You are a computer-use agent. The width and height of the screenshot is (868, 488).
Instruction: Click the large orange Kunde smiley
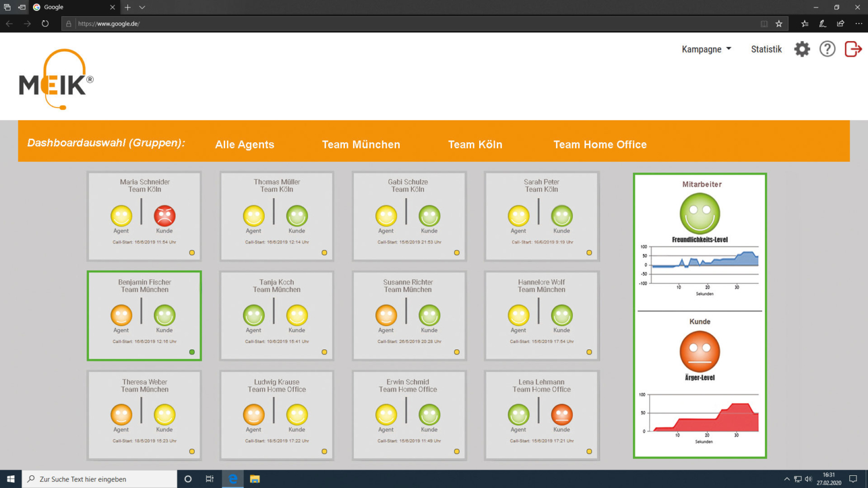(x=700, y=351)
